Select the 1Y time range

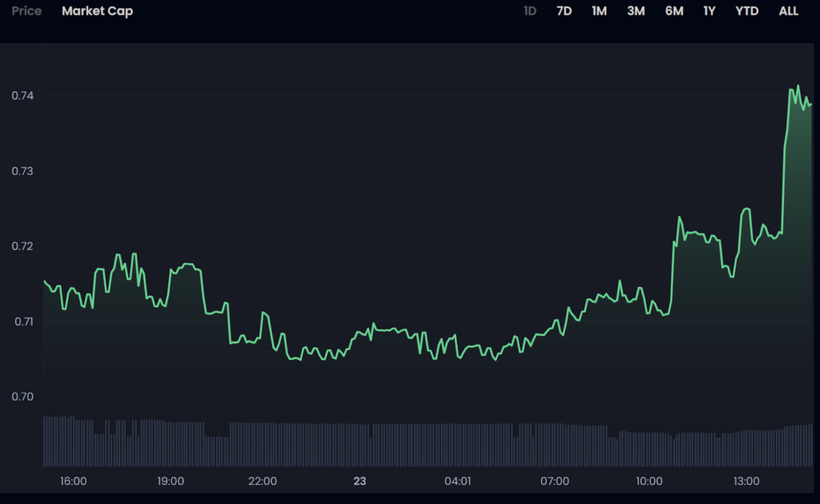pyautogui.click(x=709, y=11)
